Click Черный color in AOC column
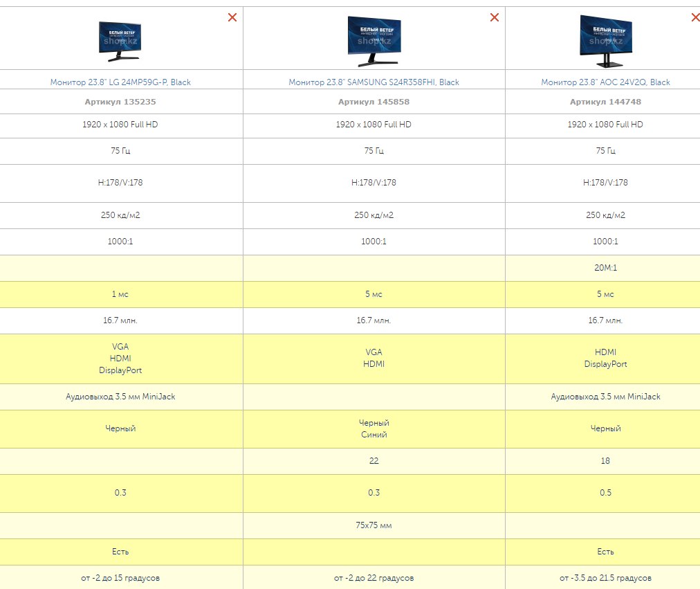Viewport: 700px width, 589px height. pos(605,428)
